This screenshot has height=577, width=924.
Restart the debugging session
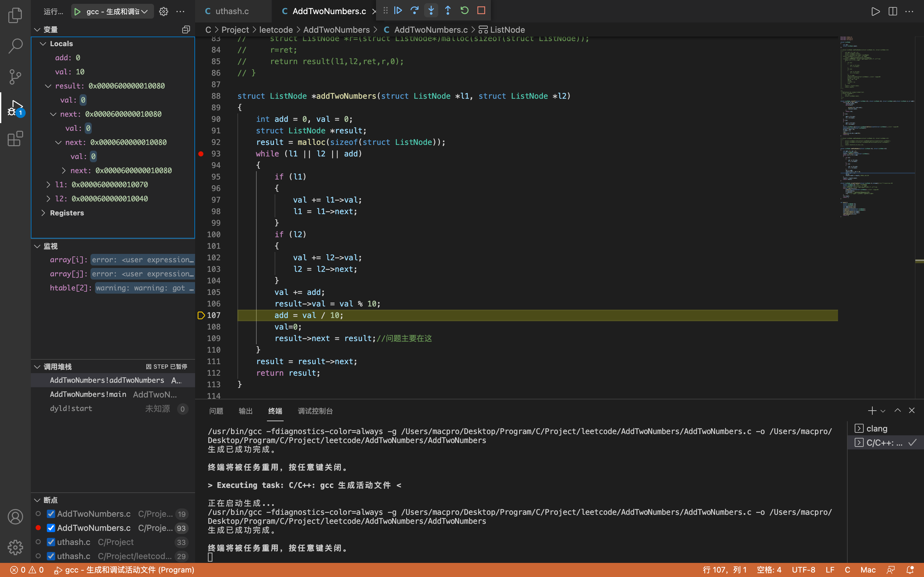pyautogui.click(x=464, y=11)
